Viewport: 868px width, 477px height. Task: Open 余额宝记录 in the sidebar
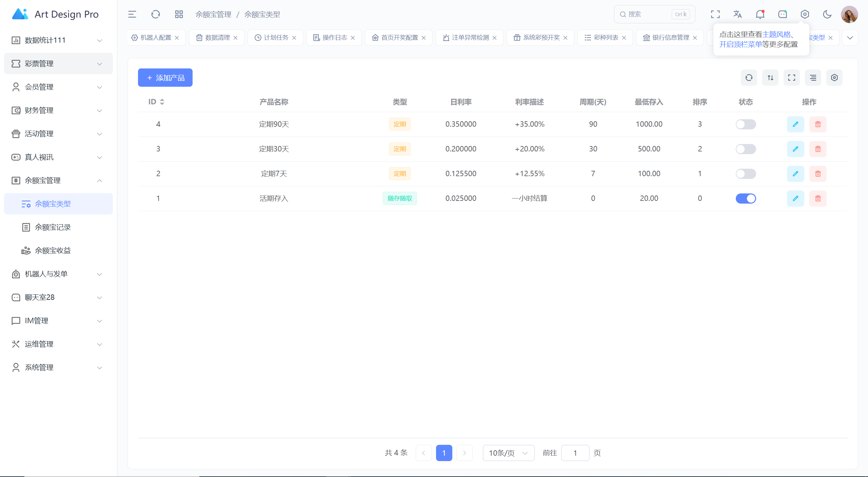tap(53, 227)
